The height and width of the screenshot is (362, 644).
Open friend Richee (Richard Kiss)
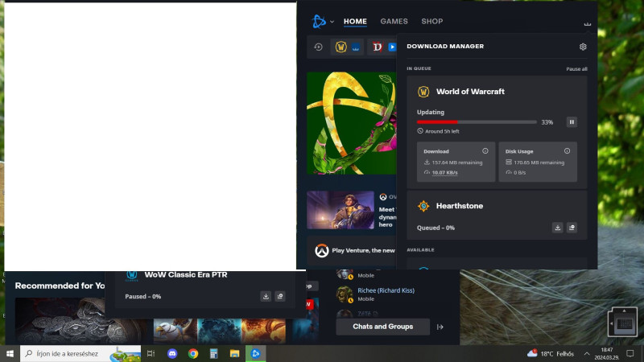(x=386, y=290)
